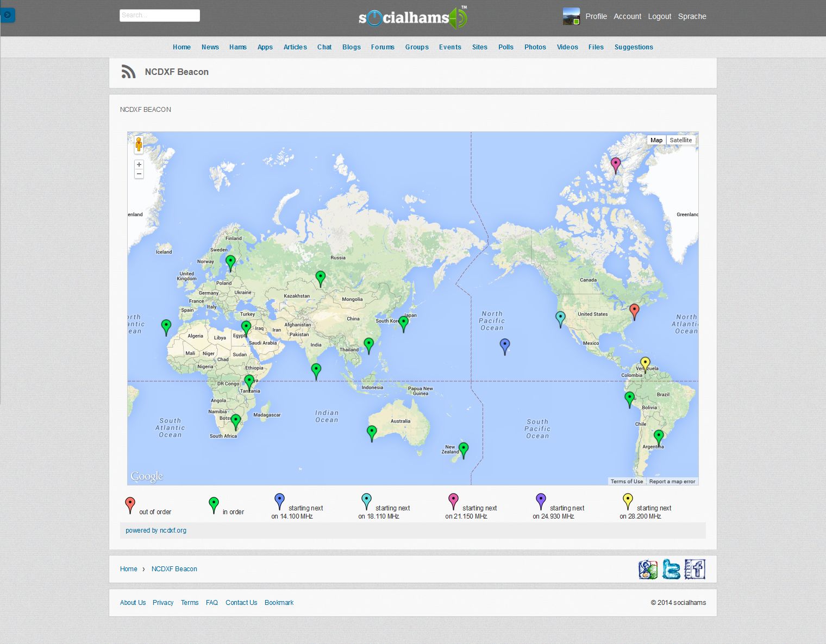Viewport: 826px width, 644px height.
Task: Select the Map view type
Action: 656,140
